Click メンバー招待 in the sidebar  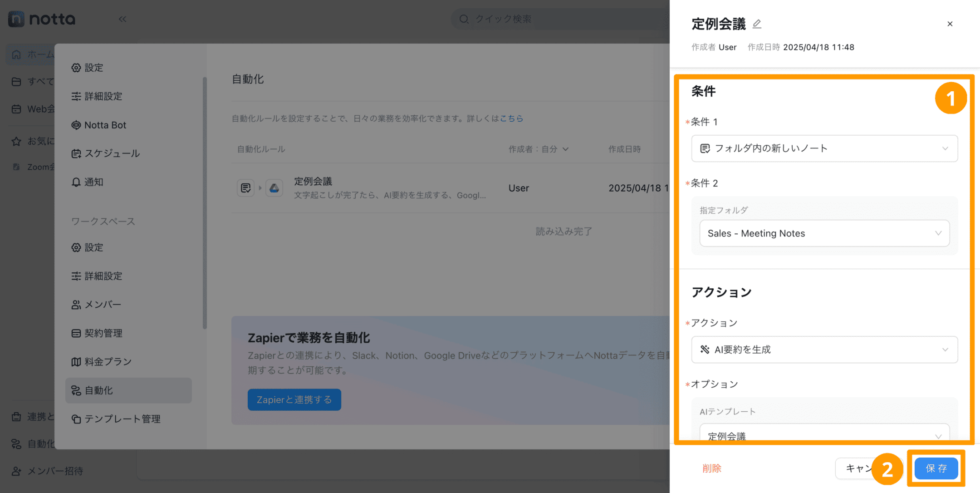click(x=48, y=471)
